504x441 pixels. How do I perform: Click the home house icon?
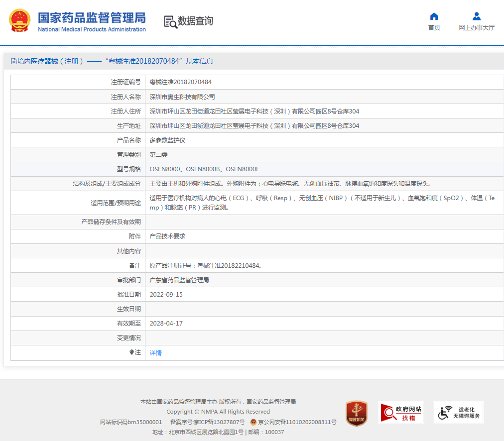(434, 16)
